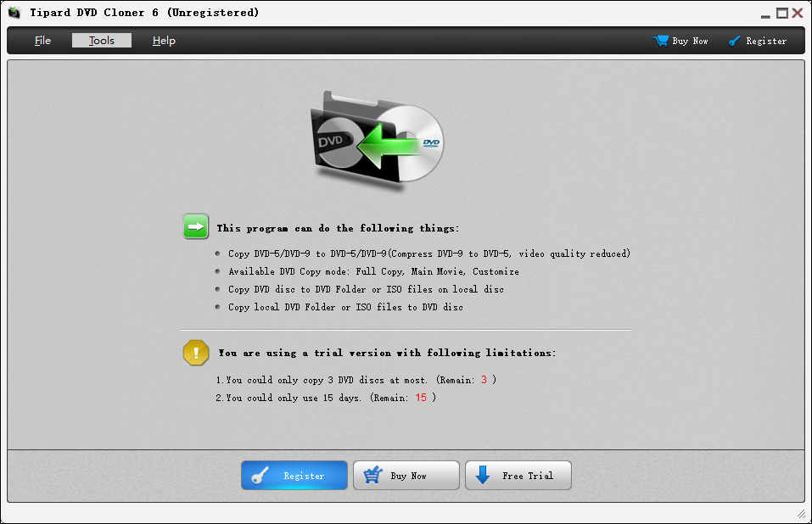
Task: Close the DVD Cloner window
Action: 798,13
